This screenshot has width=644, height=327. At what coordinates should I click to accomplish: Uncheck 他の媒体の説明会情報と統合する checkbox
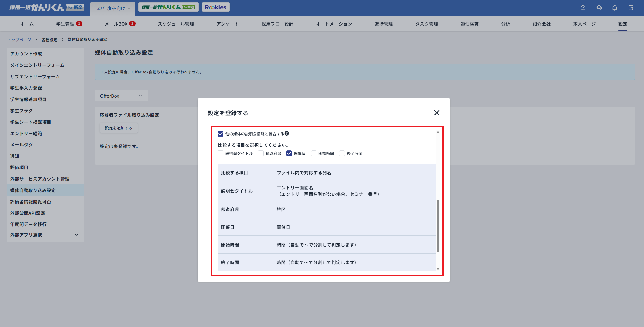pyautogui.click(x=221, y=134)
